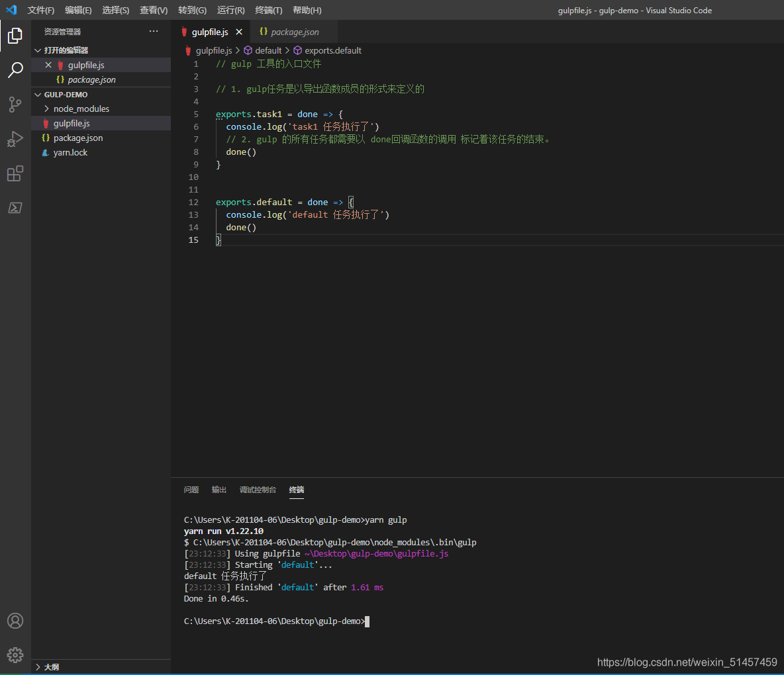The height and width of the screenshot is (675, 784).
Task: Click line number 5 in the gutter
Action: [196, 114]
